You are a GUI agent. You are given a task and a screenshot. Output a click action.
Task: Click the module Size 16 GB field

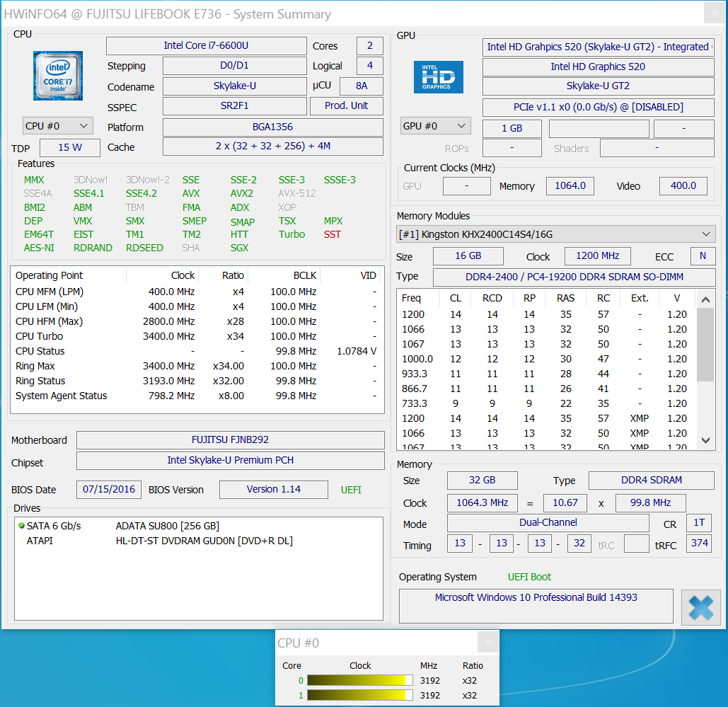(468, 256)
